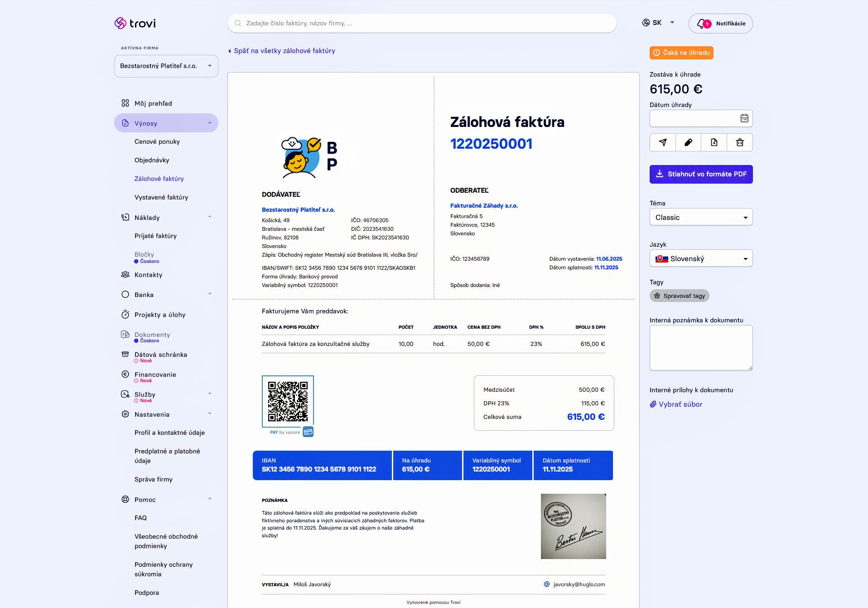868x608 pixels.
Task: Open the active company dropdown
Action: tap(166, 66)
